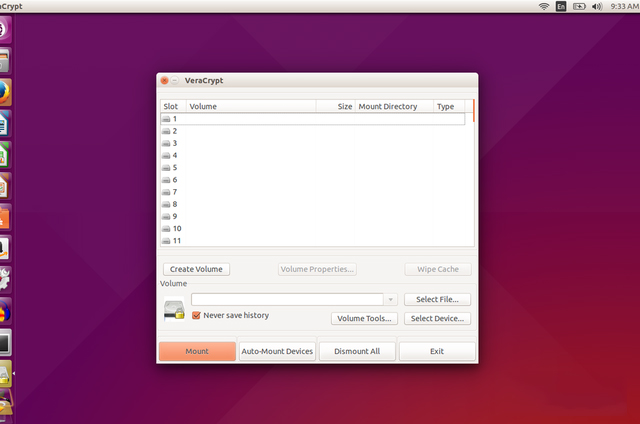The image size is (640, 424).
Task: Select slot 2 drive row
Action: pos(313,131)
